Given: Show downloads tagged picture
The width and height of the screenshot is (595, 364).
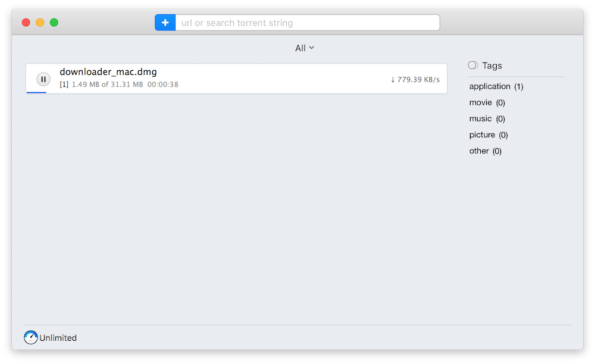Looking at the screenshot, I should pyautogui.click(x=488, y=134).
